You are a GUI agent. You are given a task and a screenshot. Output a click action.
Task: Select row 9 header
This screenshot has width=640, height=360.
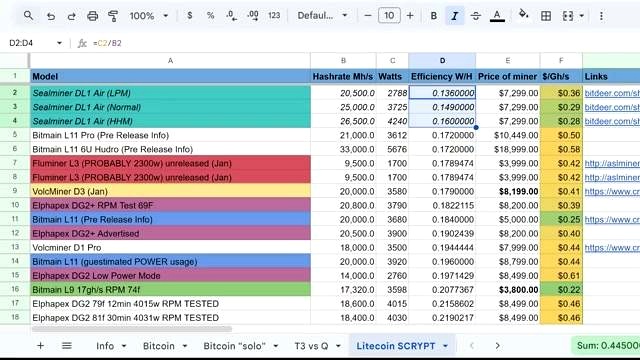[15, 191]
